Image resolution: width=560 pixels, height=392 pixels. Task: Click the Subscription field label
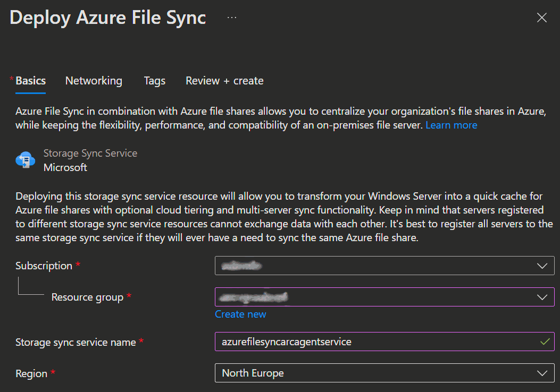coord(44,266)
